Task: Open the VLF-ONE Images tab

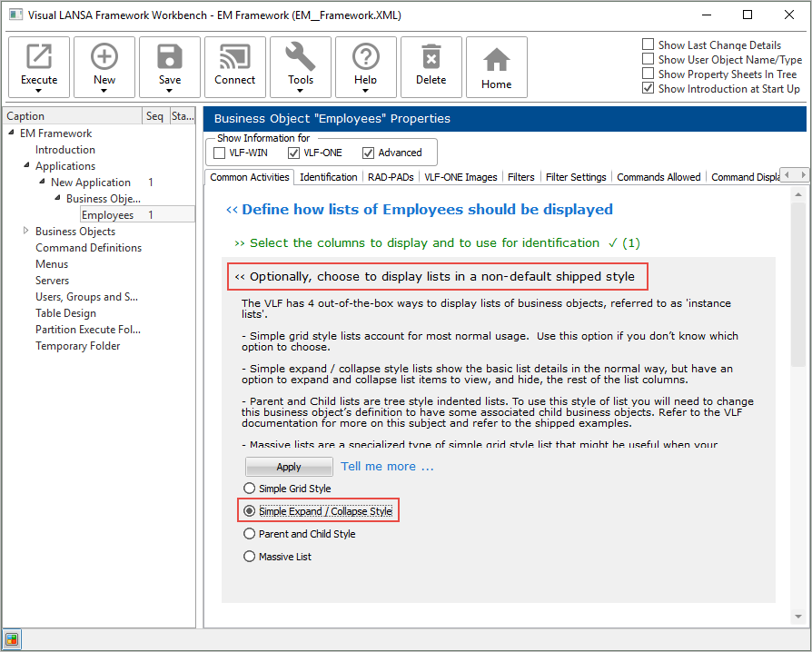Action: [460, 177]
